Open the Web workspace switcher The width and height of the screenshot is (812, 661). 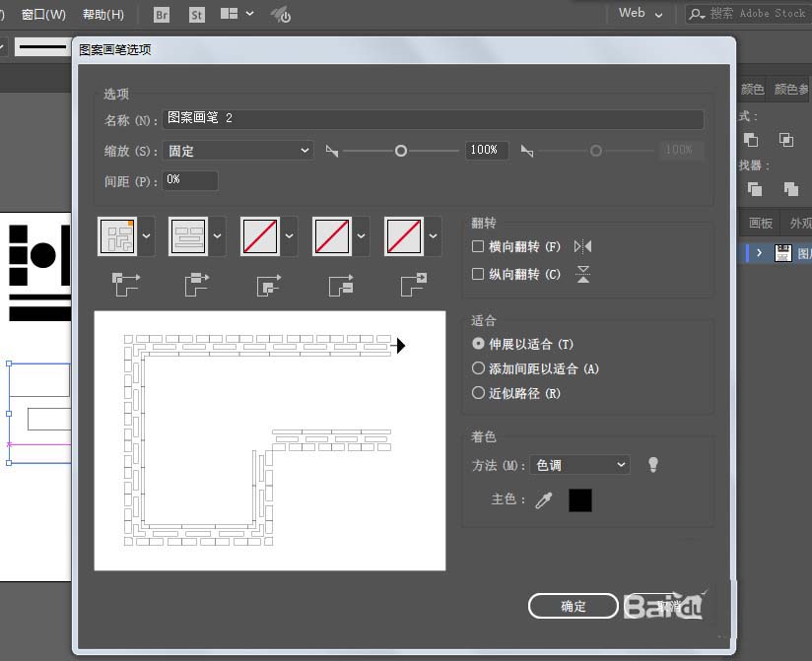641,14
